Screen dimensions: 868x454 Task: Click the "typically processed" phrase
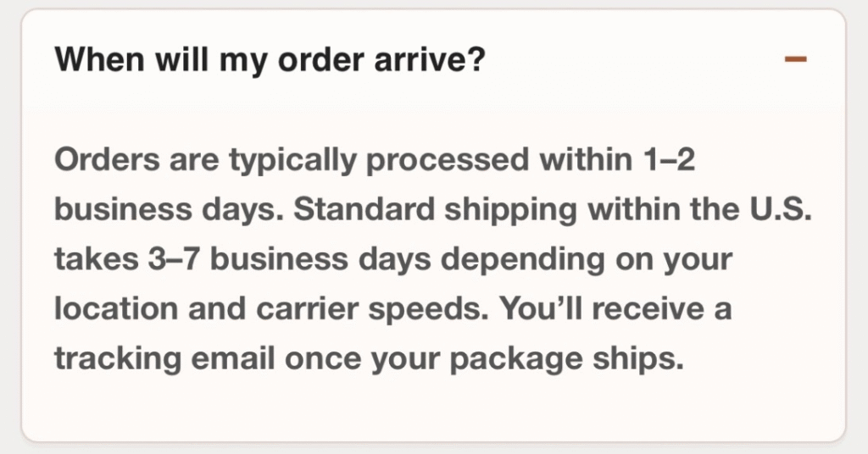pos(359,159)
